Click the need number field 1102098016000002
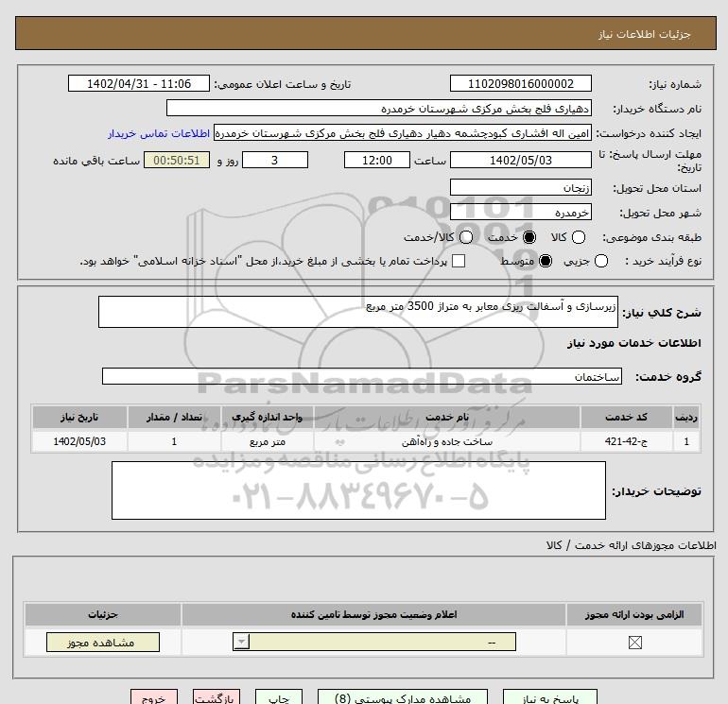The width and height of the screenshot is (728, 704). (x=520, y=83)
